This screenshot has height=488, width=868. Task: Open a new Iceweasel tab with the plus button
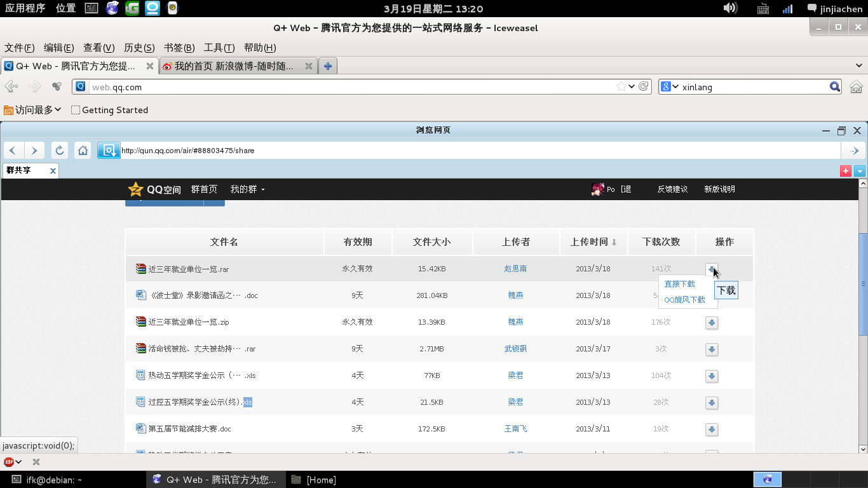(x=328, y=66)
